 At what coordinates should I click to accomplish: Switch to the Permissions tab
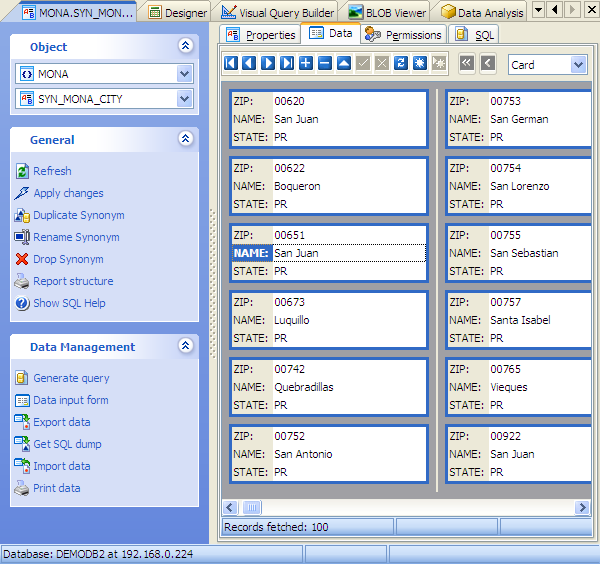click(x=404, y=34)
